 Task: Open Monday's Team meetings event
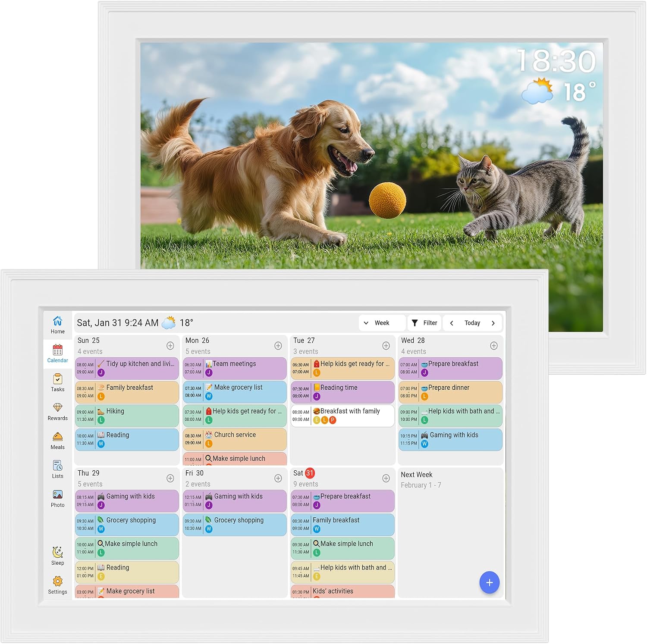[x=235, y=368]
